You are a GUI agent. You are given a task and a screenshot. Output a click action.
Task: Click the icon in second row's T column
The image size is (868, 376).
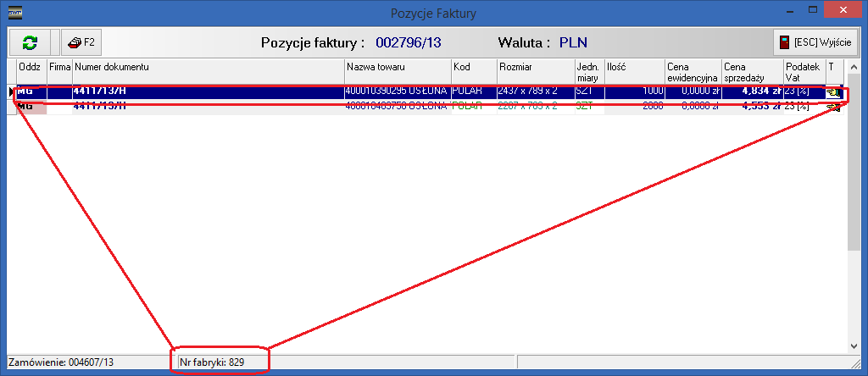coord(832,107)
